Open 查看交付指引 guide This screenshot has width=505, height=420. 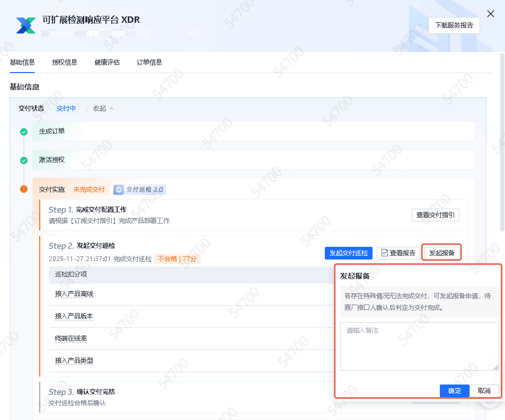(x=435, y=215)
